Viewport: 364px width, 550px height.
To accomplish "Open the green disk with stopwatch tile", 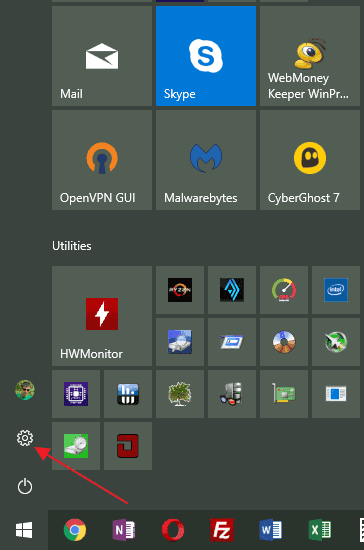I will [x=76, y=446].
